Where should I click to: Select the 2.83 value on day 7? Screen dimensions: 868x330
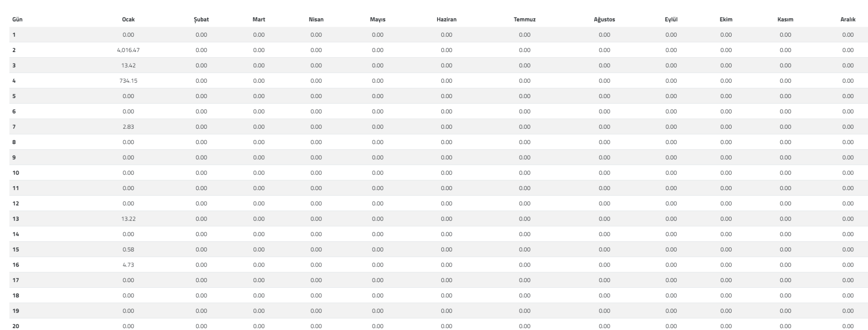tap(128, 127)
